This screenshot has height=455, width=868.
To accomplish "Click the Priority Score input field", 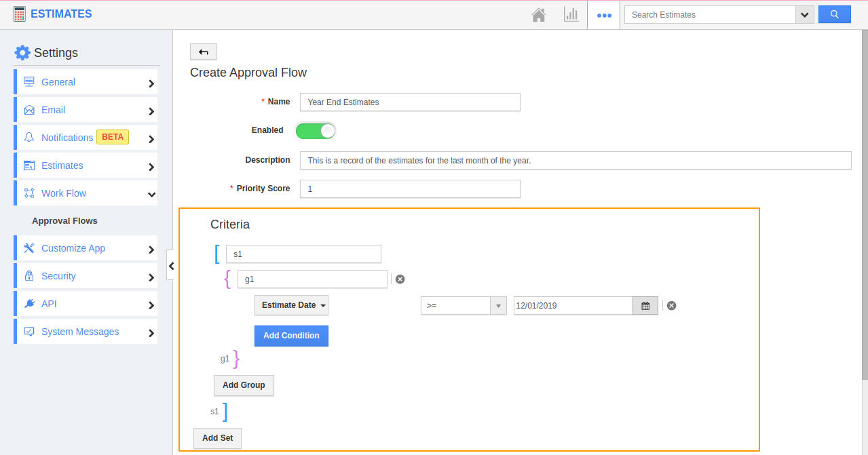I will click(410, 189).
